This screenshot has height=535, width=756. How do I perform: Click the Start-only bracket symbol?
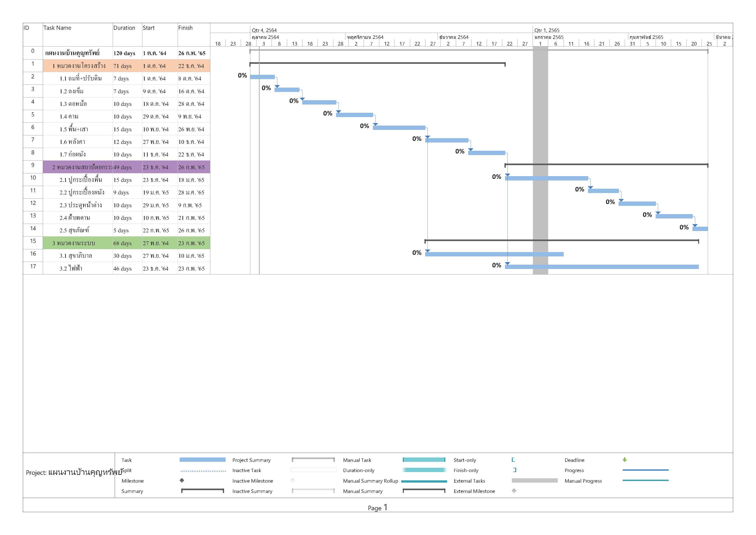[513, 460]
